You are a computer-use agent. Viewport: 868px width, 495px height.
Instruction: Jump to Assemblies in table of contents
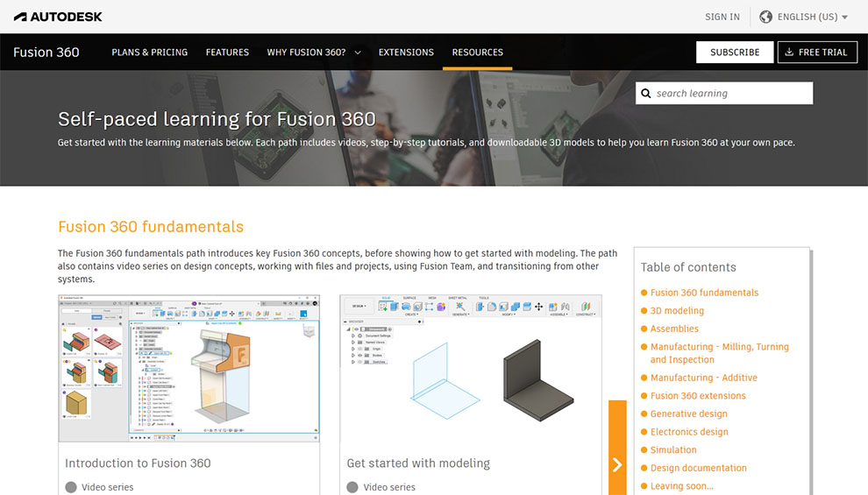[674, 329]
